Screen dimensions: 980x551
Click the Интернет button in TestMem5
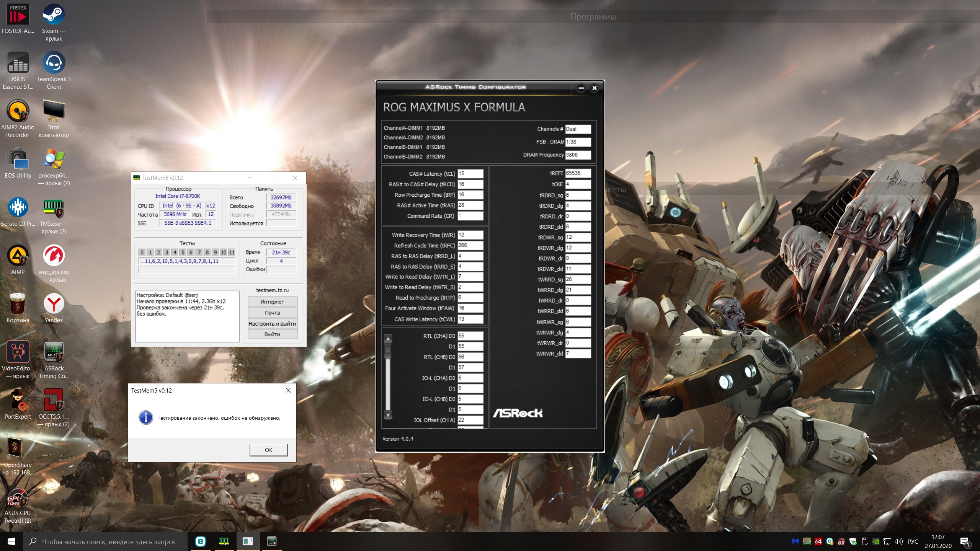point(272,302)
